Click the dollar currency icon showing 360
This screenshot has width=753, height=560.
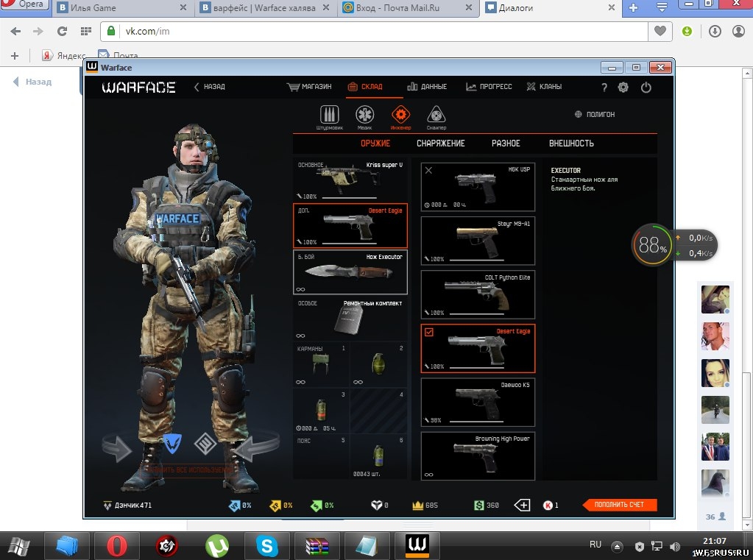coord(478,506)
